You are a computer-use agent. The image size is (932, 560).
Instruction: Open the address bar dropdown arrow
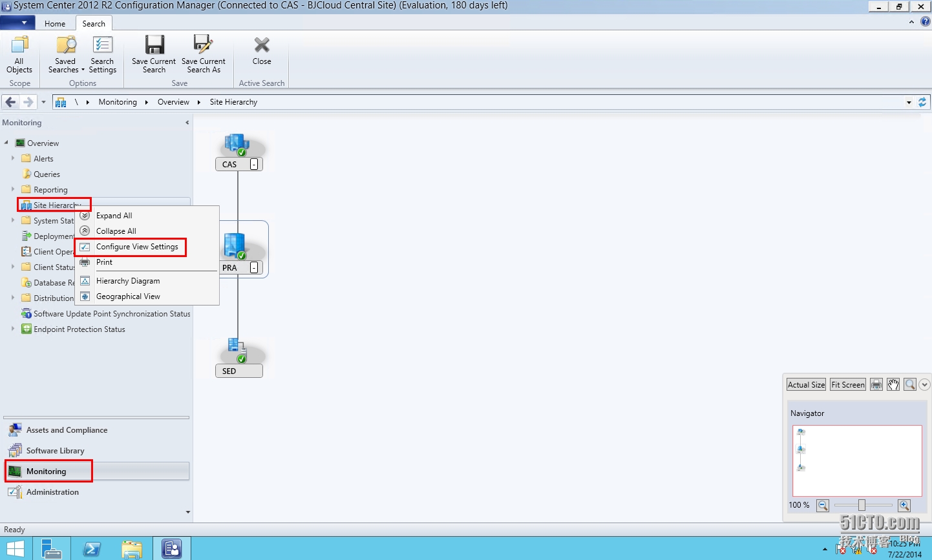click(x=909, y=102)
